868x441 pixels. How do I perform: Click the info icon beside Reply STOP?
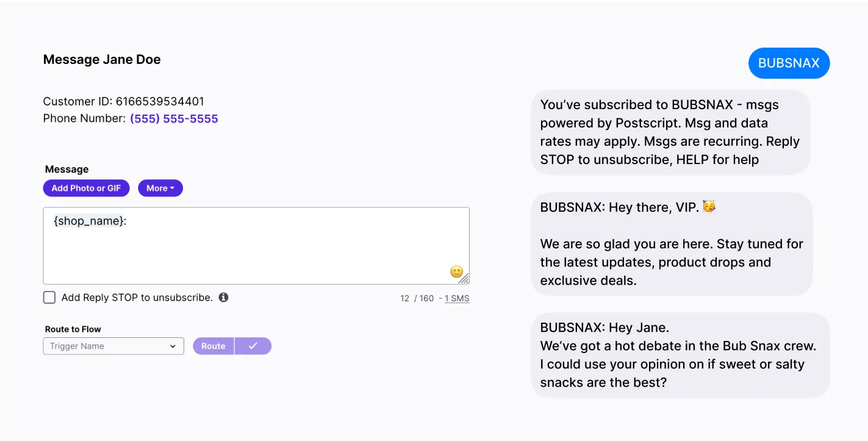tap(224, 298)
